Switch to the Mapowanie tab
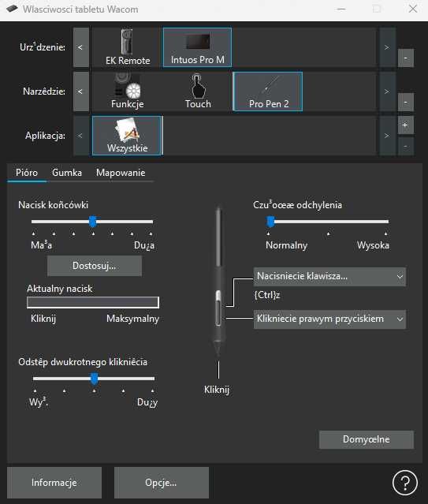Viewport: 428px width, 504px height. coord(121,173)
